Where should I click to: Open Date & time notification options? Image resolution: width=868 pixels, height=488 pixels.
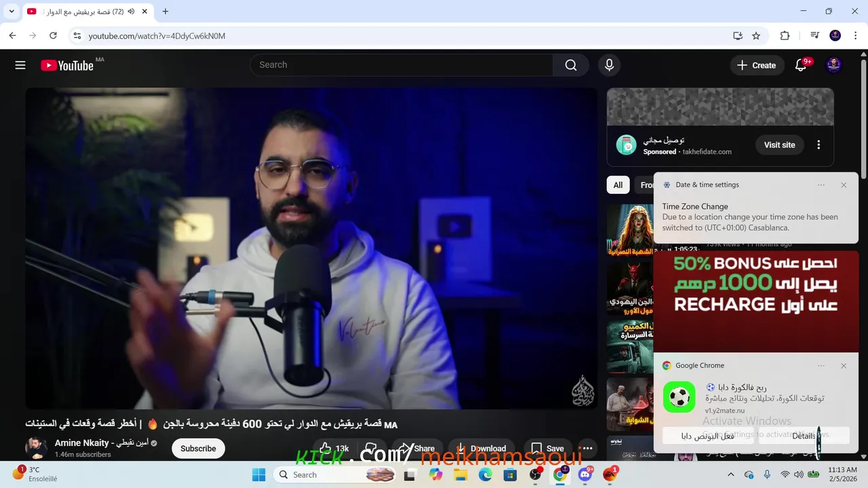pyautogui.click(x=821, y=185)
